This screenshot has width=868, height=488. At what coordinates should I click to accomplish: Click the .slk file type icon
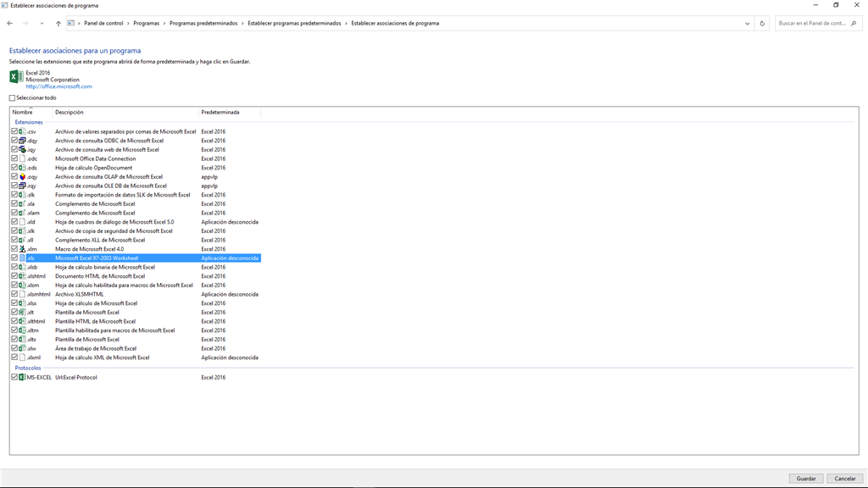pyautogui.click(x=22, y=195)
